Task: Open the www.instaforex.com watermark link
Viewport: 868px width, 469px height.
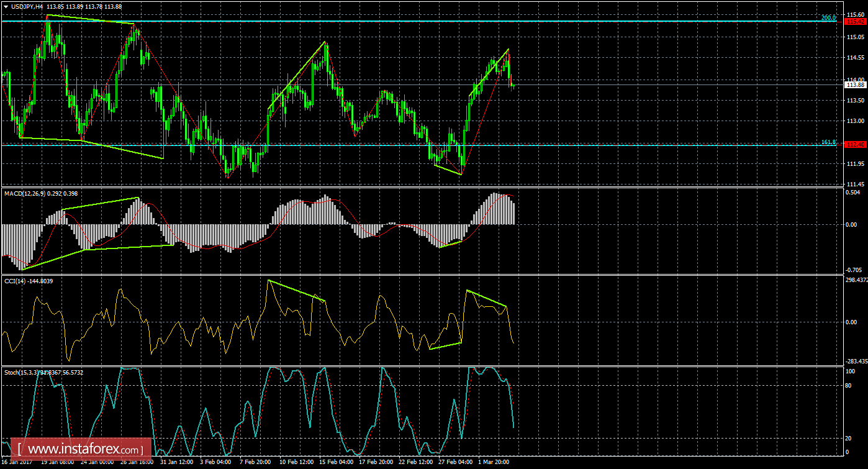Action: 84,449
